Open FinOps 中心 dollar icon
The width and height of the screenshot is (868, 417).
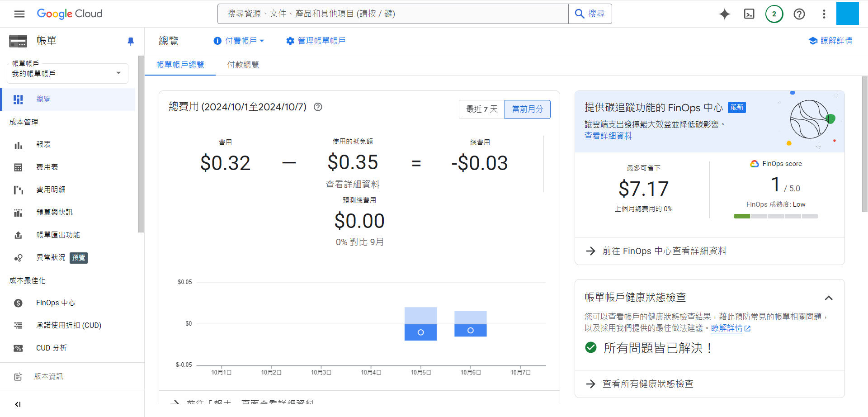coord(18,303)
